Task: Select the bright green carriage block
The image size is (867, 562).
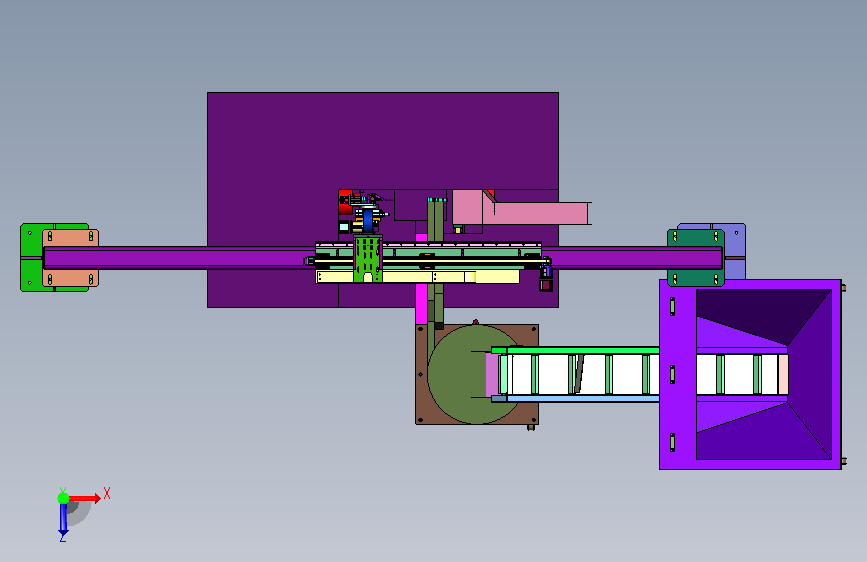Action: [368, 258]
